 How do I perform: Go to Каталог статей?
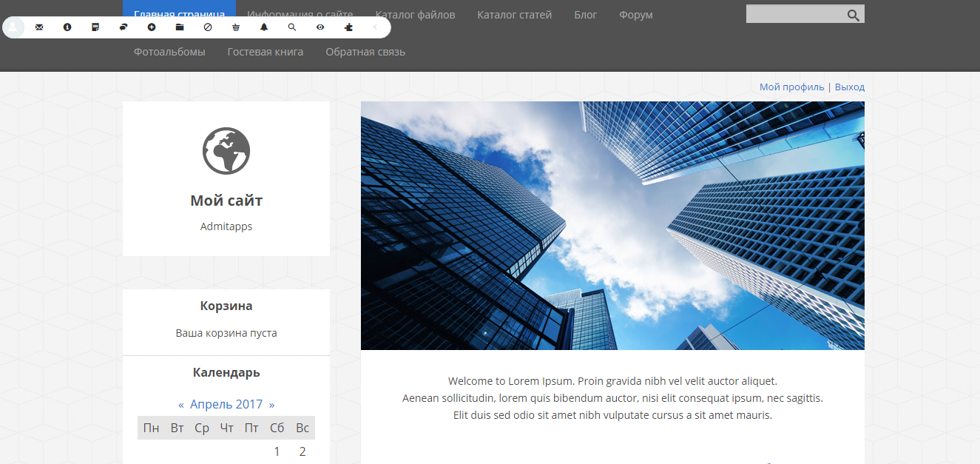click(515, 14)
